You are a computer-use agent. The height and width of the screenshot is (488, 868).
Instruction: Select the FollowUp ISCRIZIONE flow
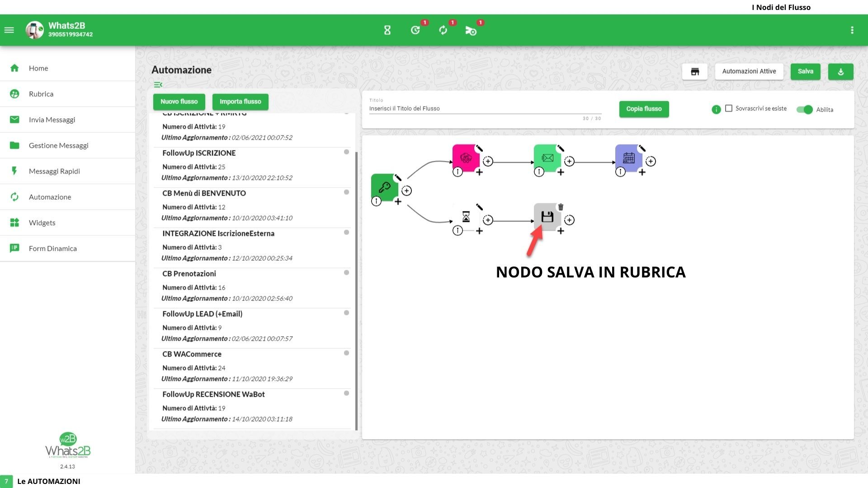point(252,167)
